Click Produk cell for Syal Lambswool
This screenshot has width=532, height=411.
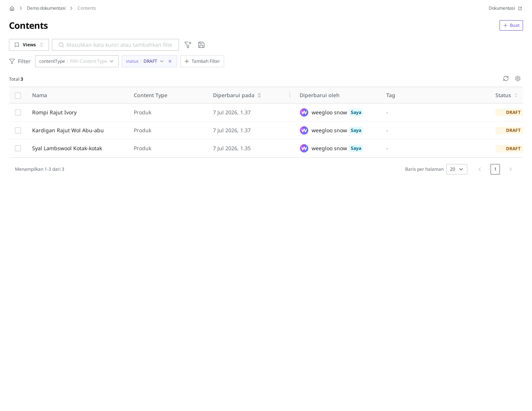tap(143, 148)
